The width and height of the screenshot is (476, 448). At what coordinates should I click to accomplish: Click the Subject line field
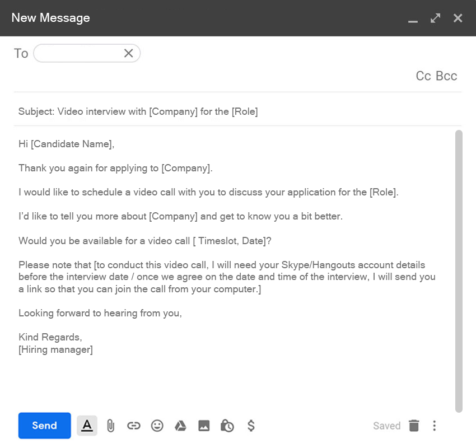pyautogui.click(x=224, y=111)
